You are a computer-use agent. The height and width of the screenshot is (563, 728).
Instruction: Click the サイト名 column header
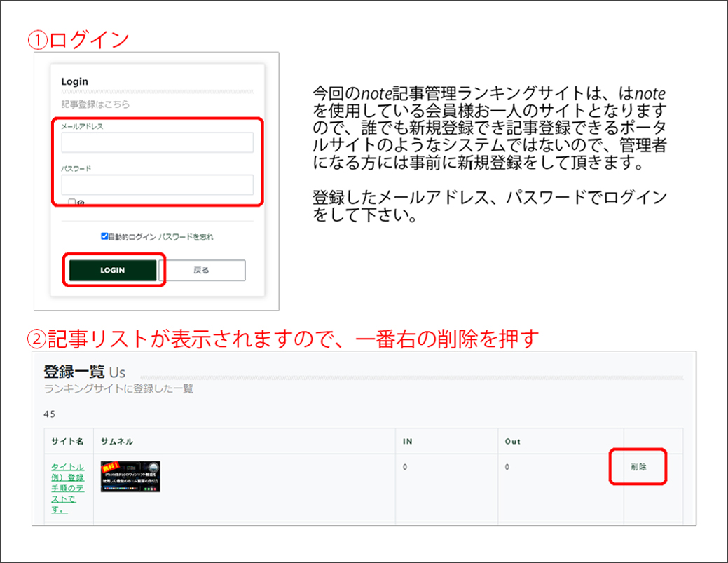pyautogui.click(x=67, y=442)
